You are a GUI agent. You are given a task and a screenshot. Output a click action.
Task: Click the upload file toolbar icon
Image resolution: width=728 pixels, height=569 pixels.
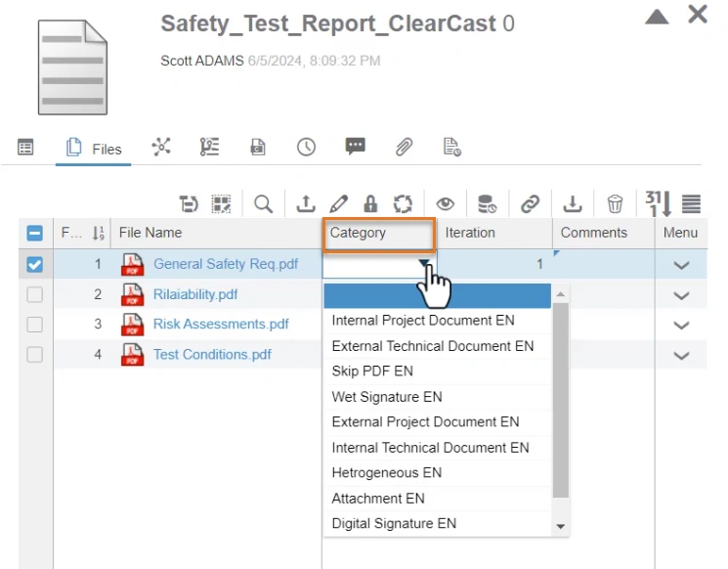click(x=306, y=204)
